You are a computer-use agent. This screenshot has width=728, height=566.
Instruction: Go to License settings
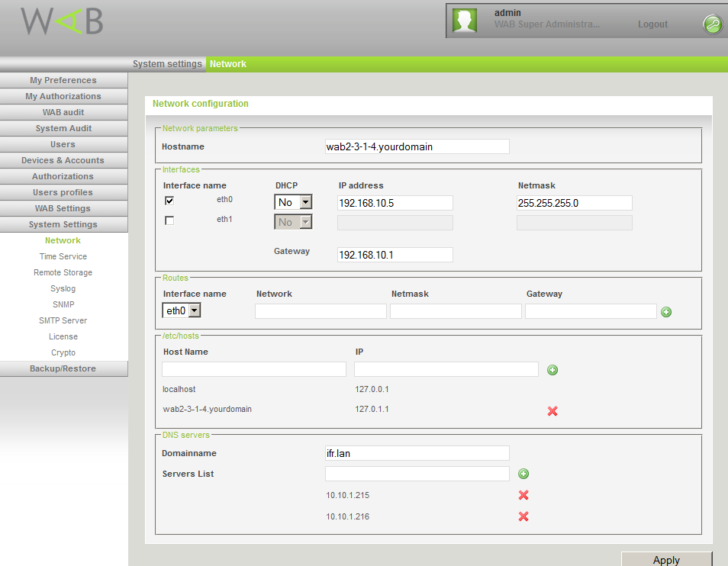coord(63,336)
